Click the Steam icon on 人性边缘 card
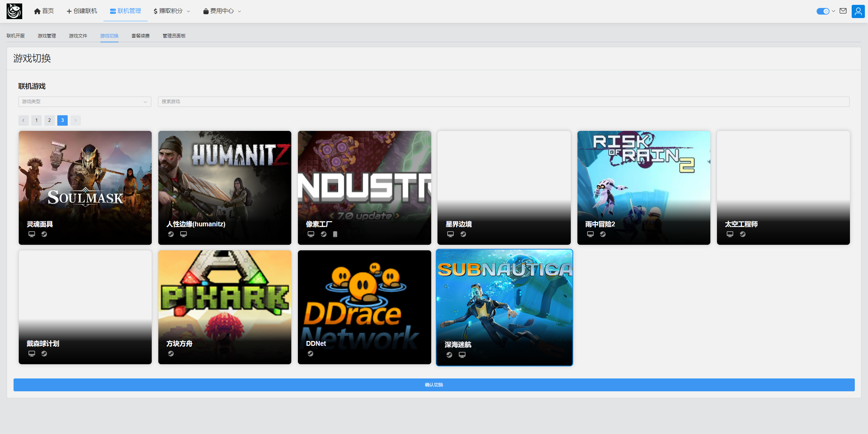 (x=171, y=234)
